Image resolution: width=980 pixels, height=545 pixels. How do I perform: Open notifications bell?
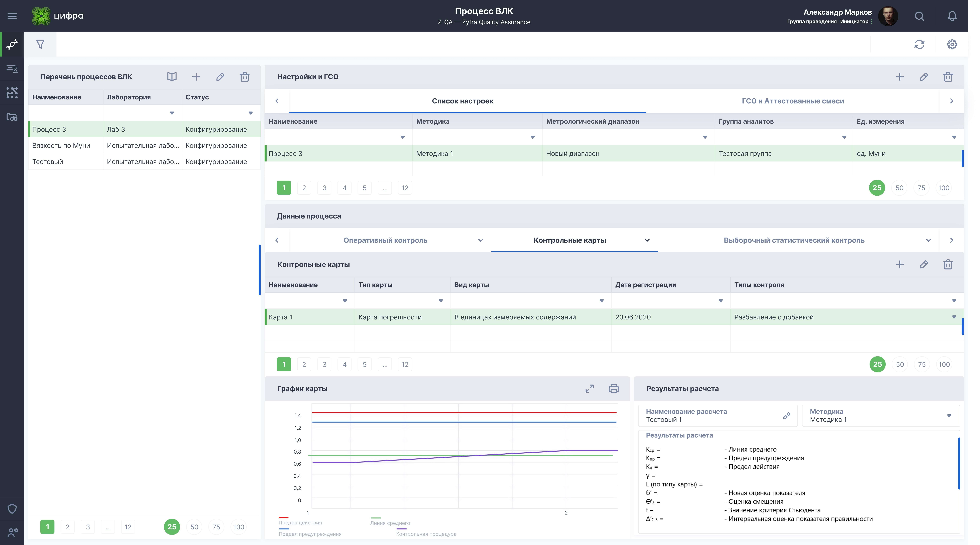[x=952, y=16]
